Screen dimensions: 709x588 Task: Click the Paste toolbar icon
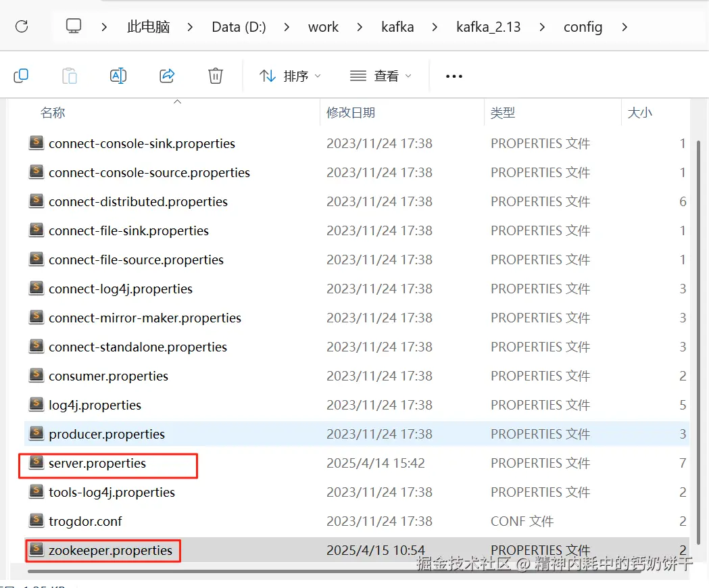coord(69,76)
